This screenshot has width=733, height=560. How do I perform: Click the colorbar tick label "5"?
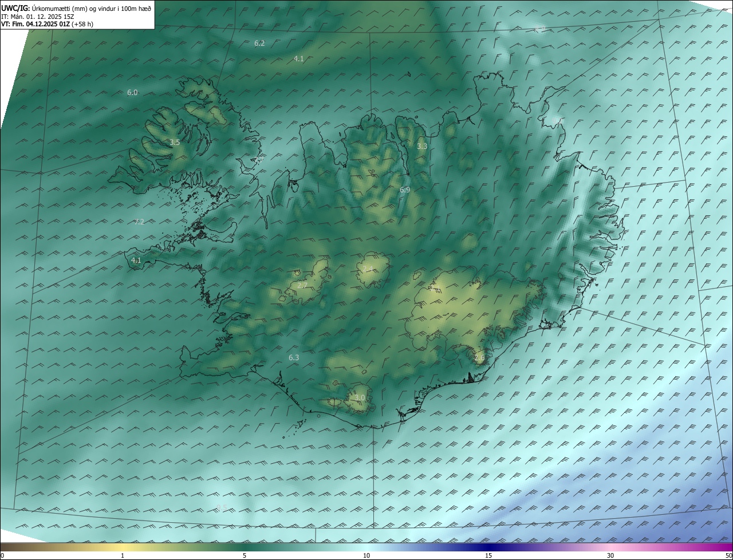(x=245, y=555)
